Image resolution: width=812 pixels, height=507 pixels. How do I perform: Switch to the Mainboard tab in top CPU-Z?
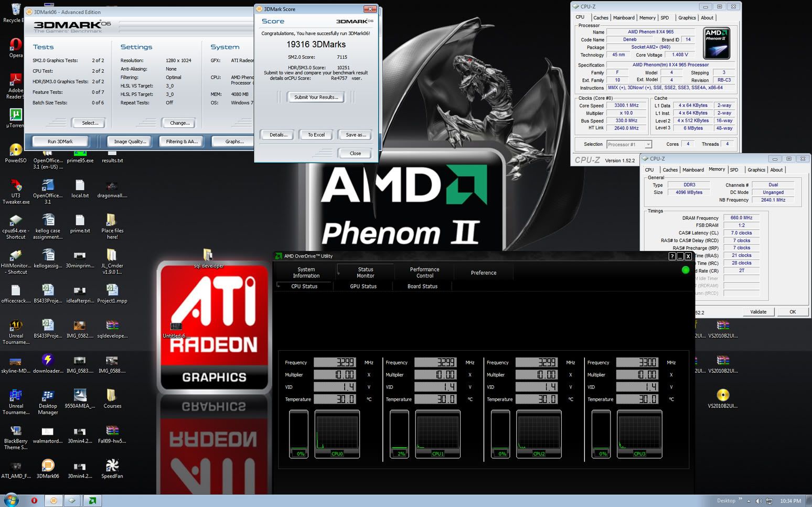pyautogui.click(x=624, y=18)
